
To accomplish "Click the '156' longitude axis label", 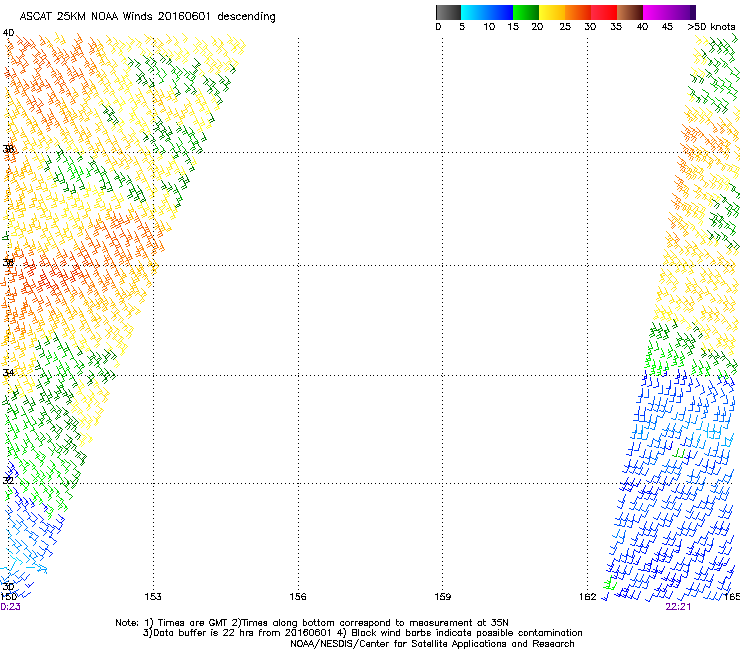I will pyautogui.click(x=298, y=597).
